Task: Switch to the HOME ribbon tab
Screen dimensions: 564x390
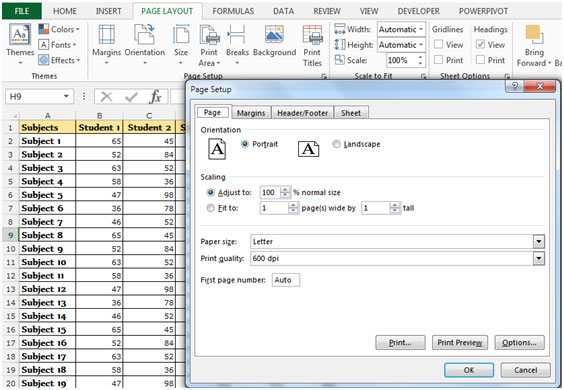Action: tap(65, 11)
